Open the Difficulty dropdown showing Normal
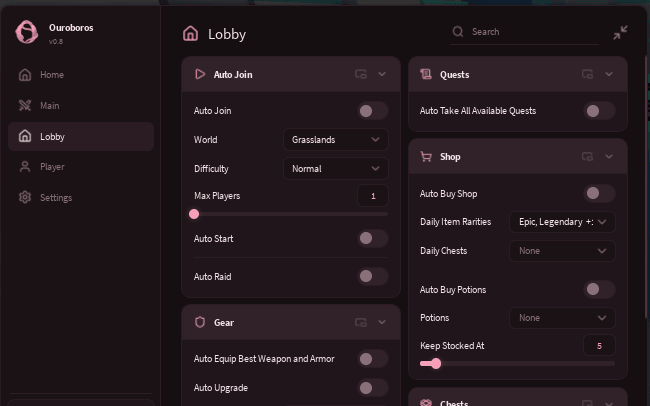Screen dimensions: 650x406 pyautogui.click(x=336, y=168)
